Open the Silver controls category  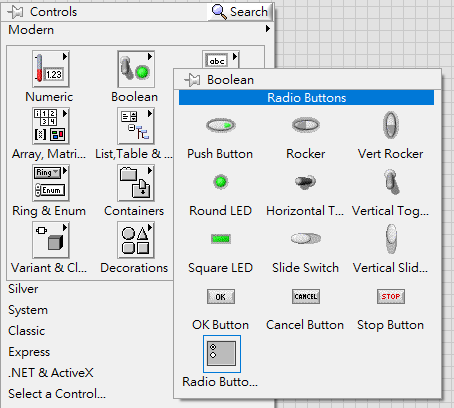click(x=23, y=289)
